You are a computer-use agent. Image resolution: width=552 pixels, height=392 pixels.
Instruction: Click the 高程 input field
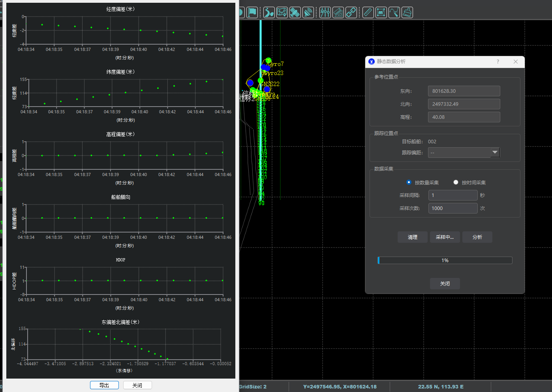(x=464, y=117)
